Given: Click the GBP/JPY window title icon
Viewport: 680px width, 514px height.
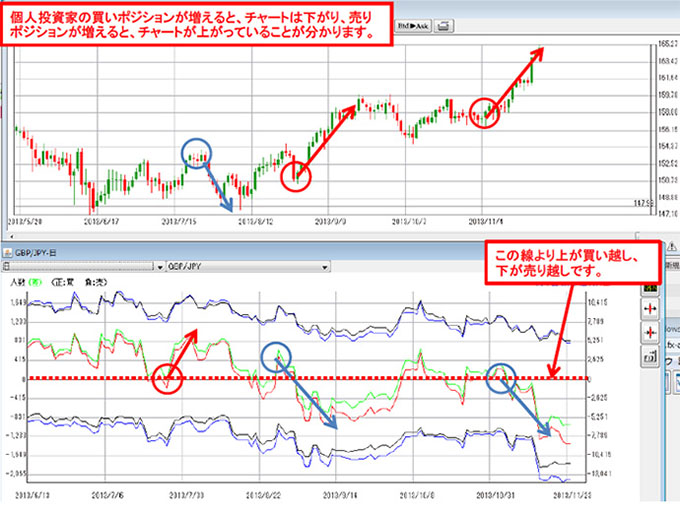Looking at the screenshot, I should [8, 254].
